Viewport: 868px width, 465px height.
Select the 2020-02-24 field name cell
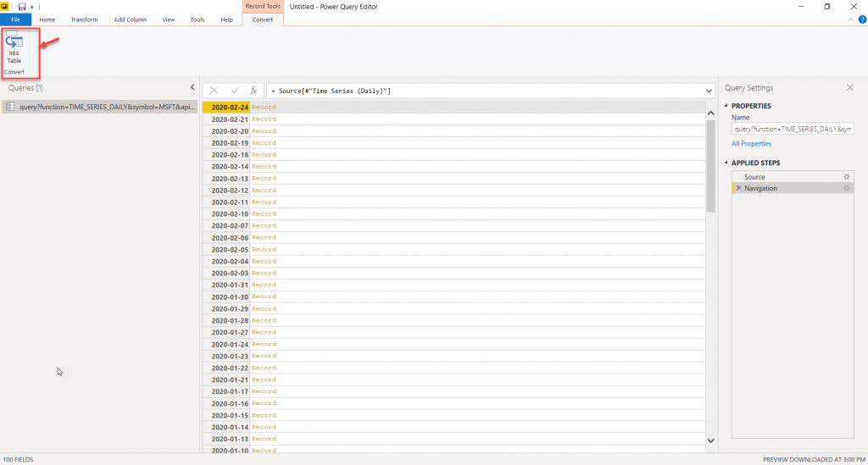click(x=226, y=108)
